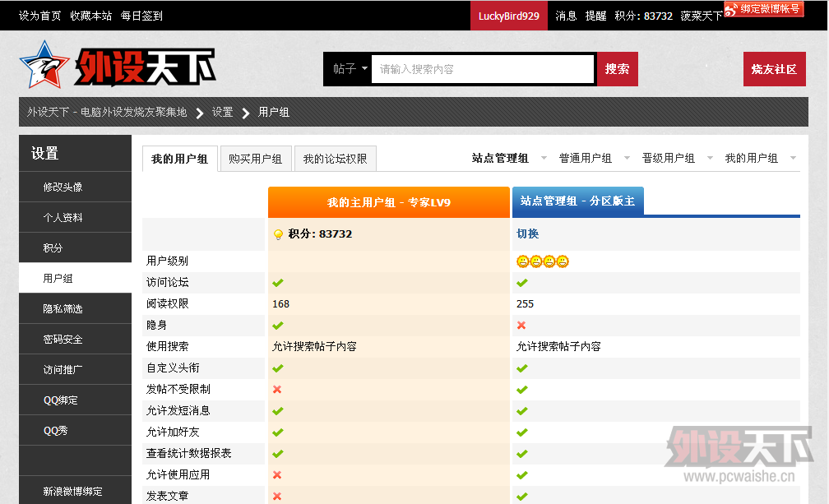
Task: Click green check for 允许发短消息 in 专家LV9 column
Action: [278, 411]
